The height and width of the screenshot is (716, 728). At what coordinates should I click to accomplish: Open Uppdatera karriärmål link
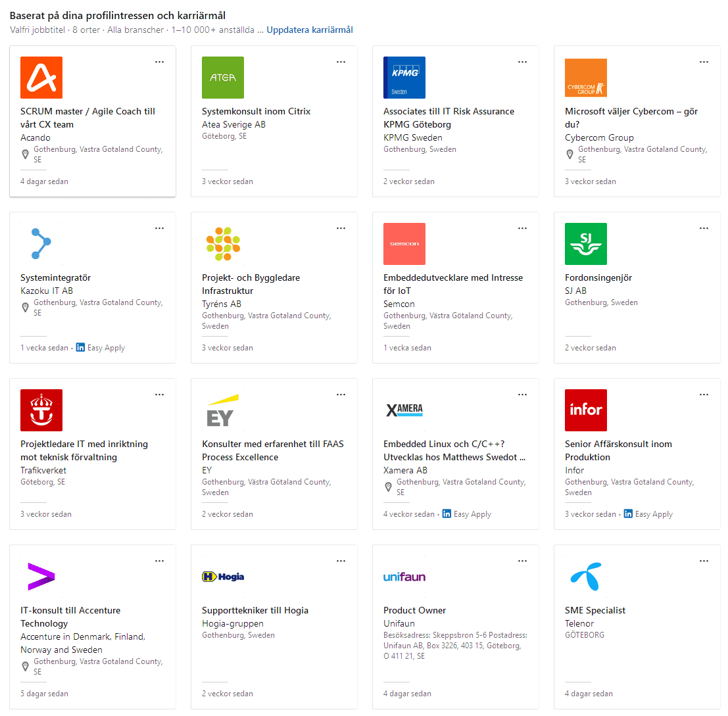point(310,30)
